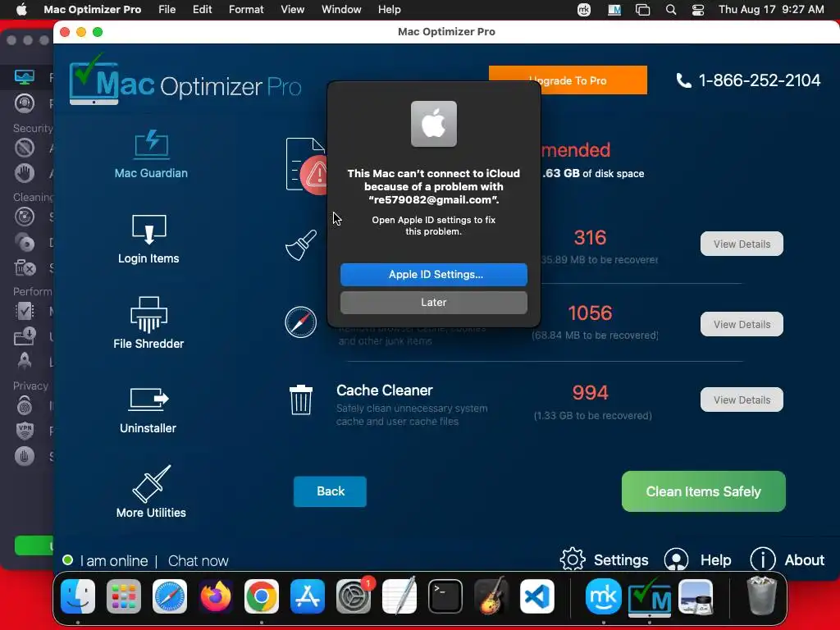Screen dimensions: 840x630
Task: Open Google Chrome from the Dock
Action: coord(262,596)
